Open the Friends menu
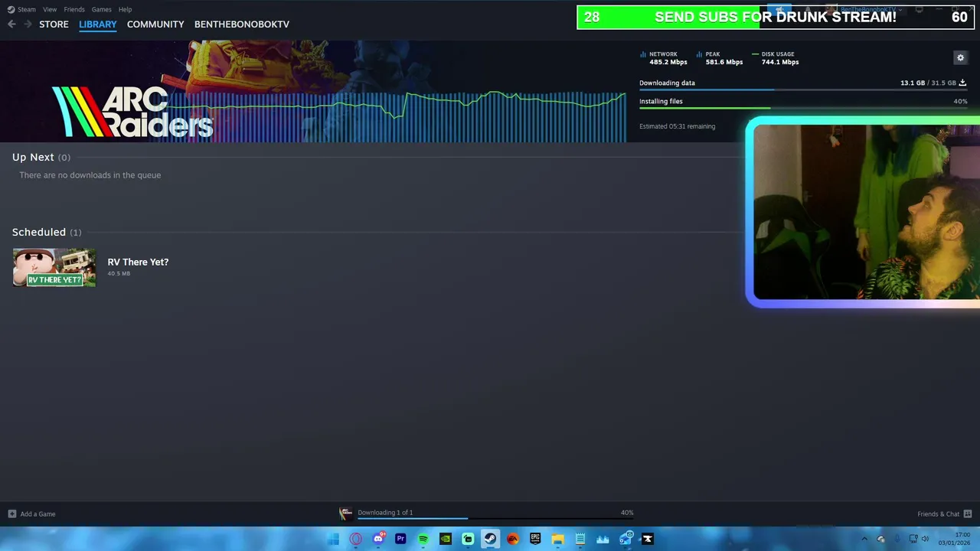This screenshot has height=551, width=980. click(x=74, y=9)
